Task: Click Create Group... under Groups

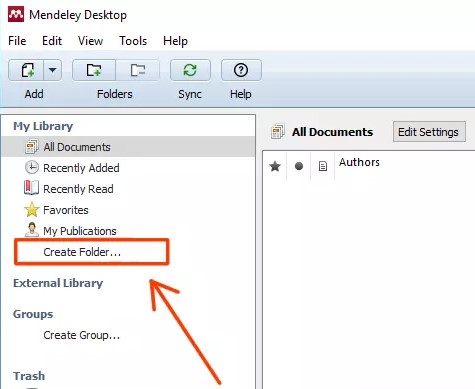Action: [82, 335]
